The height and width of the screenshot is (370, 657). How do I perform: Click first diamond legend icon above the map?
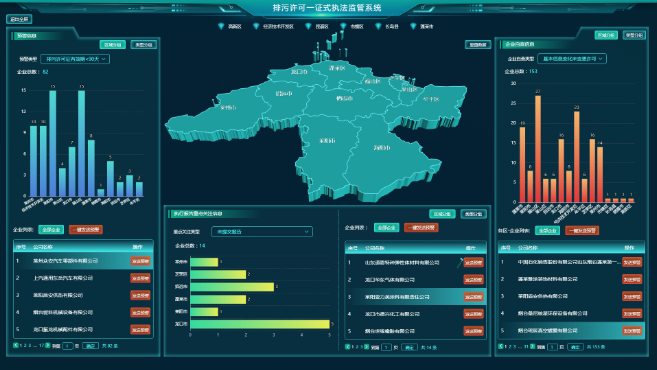(221, 26)
